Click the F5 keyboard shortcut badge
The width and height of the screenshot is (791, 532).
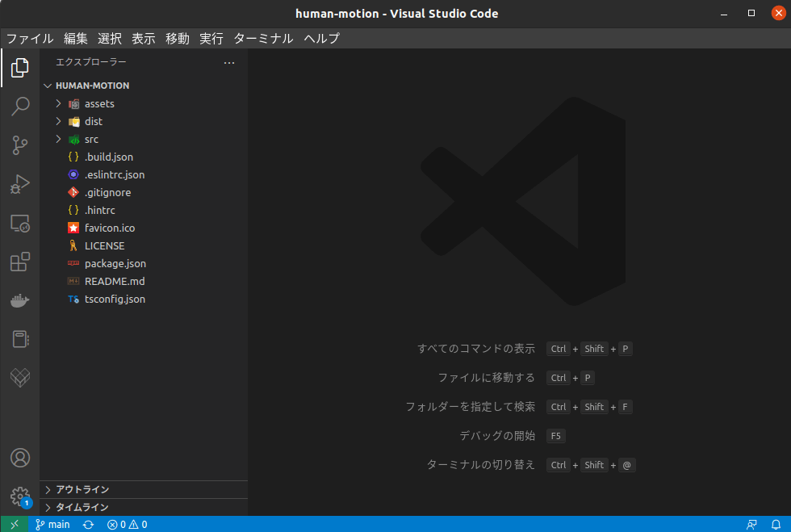(555, 436)
